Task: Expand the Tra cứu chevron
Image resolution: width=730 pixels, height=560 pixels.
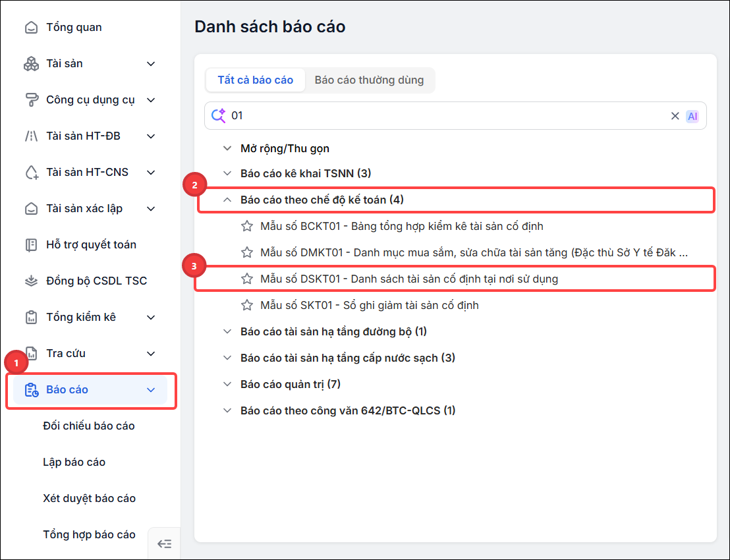Action: click(151, 354)
